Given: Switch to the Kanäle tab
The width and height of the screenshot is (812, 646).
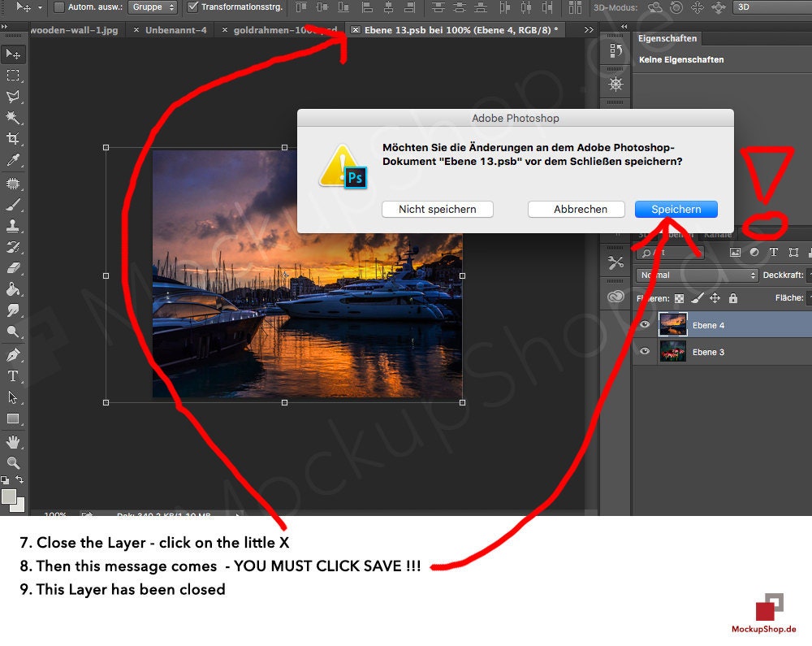Looking at the screenshot, I should (x=717, y=235).
